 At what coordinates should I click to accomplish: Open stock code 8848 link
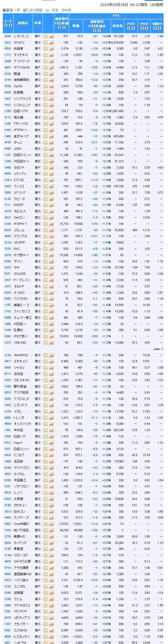tap(8, 36)
